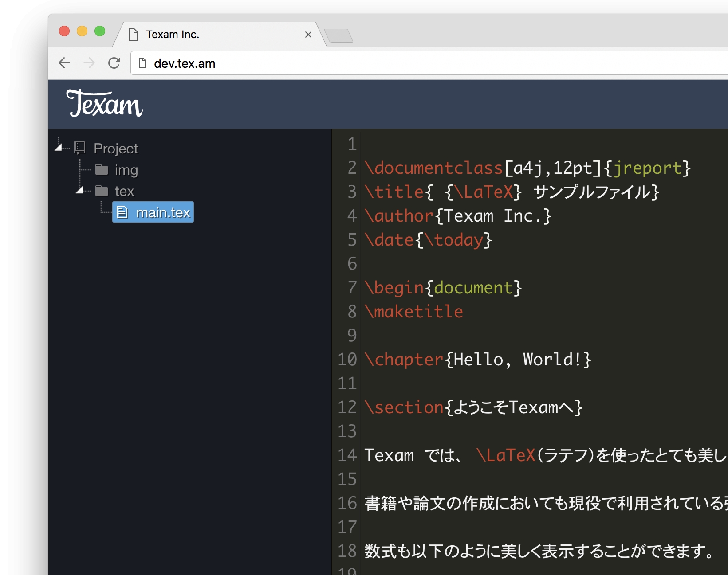
Task: Click \section on line 12
Action: click(404, 407)
